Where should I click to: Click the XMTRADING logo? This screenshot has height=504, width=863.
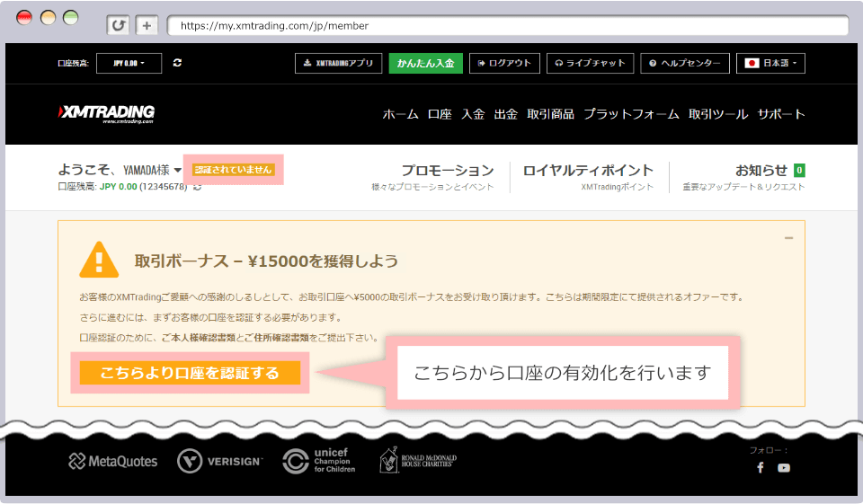[x=106, y=114]
